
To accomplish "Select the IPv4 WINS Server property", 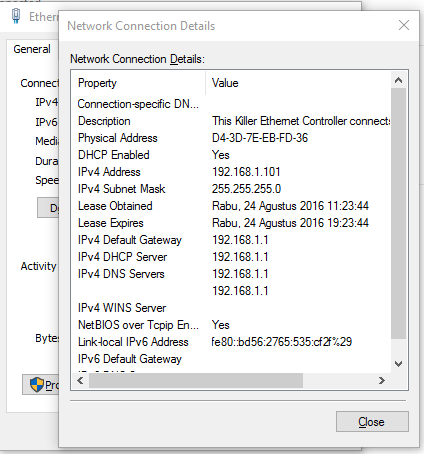I will (x=122, y=308).
